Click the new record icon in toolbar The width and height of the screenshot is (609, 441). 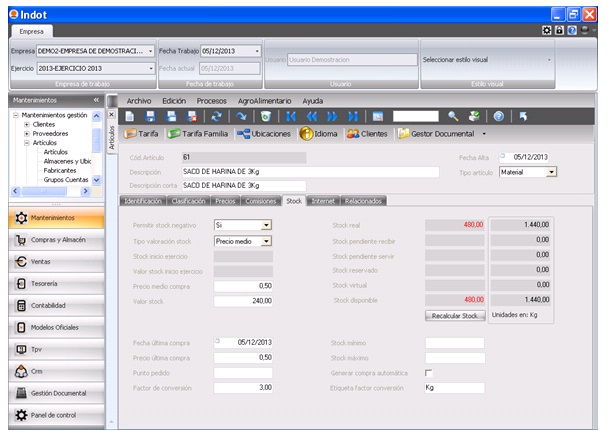coord(130,117)
